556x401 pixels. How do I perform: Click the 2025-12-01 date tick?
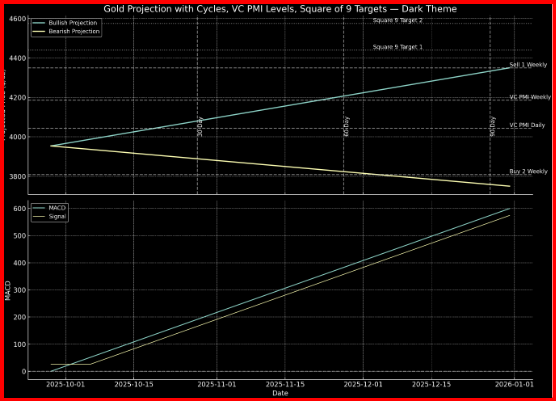pyautogui.click(x=363, y=385)
